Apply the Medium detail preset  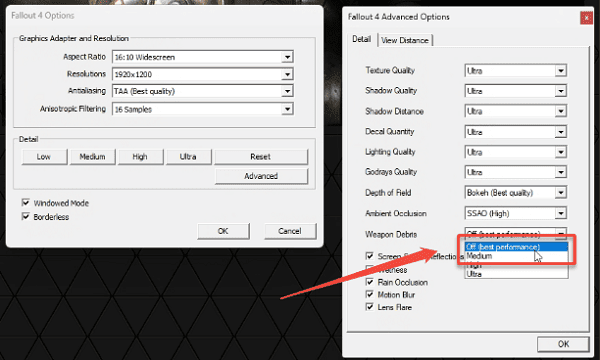(x=92, y=157)
